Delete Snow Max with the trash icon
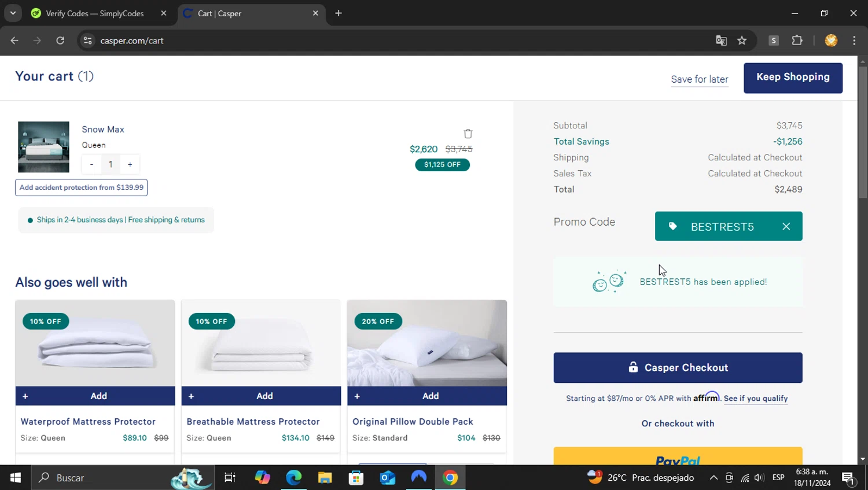868x490 pixels. tap(468, 134)
